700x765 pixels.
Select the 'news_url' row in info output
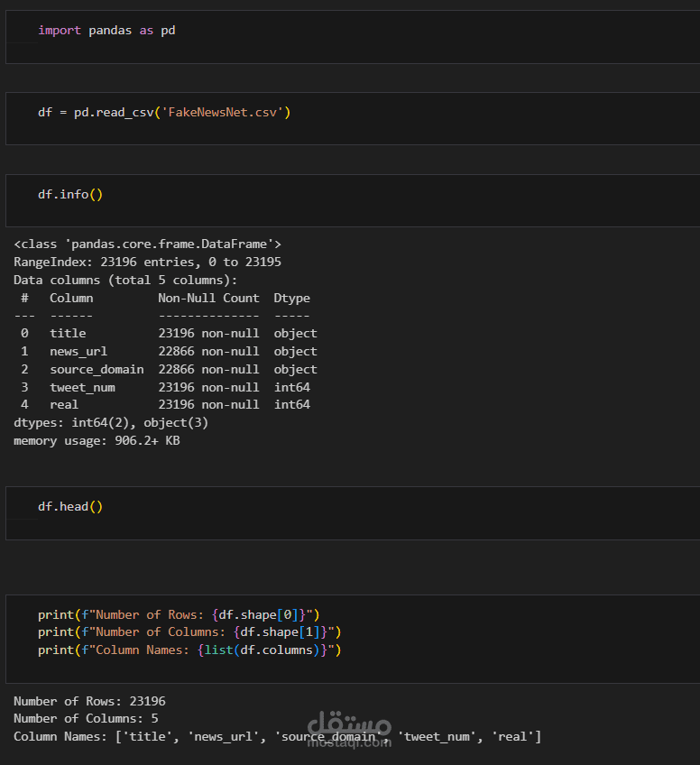click(167, 351)
